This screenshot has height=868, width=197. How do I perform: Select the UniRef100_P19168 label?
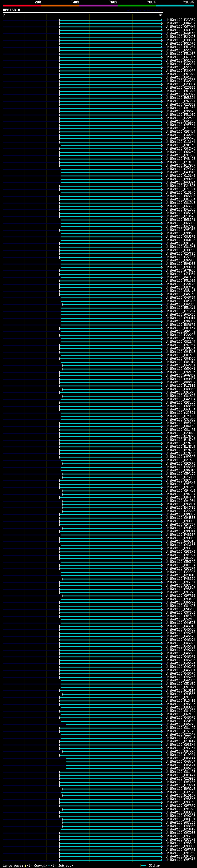click(x=180, y=162)
